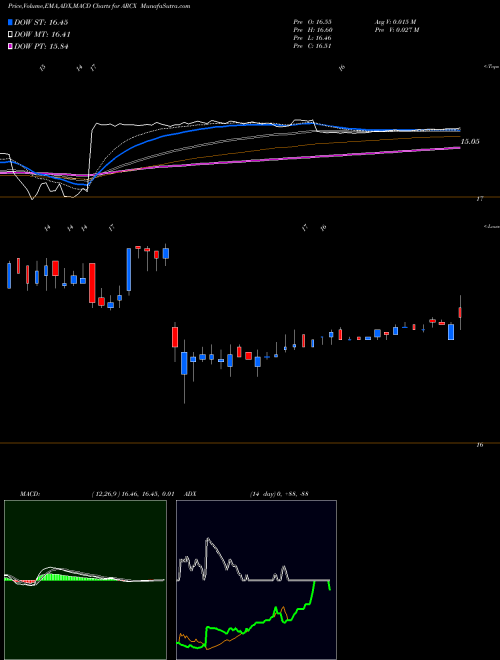The height and width of the screenshot is (660, 500).
Task: Click the tall blue candle before the gap down
Action: (x=129, y=269)
